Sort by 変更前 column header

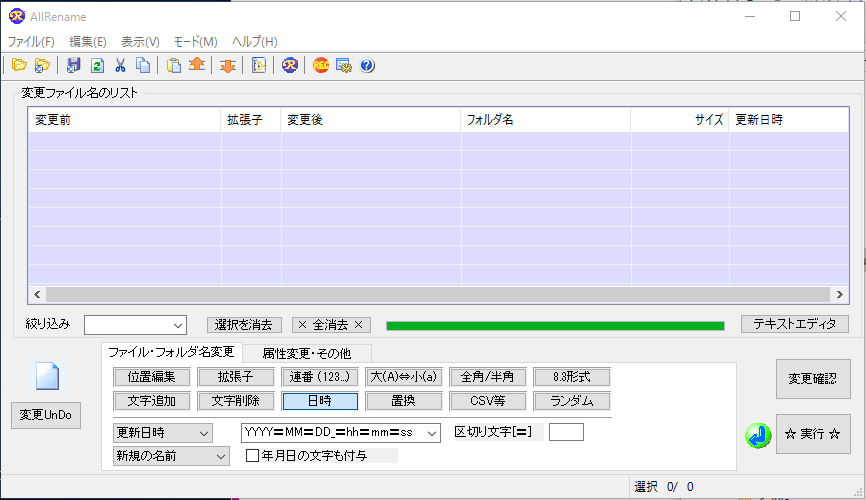(x=124, y=120)
